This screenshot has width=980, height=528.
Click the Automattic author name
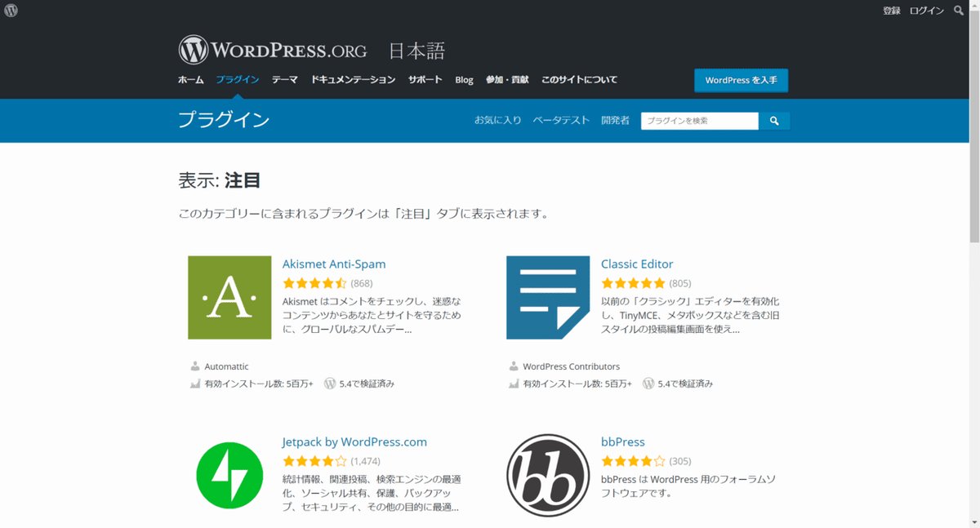226,366
